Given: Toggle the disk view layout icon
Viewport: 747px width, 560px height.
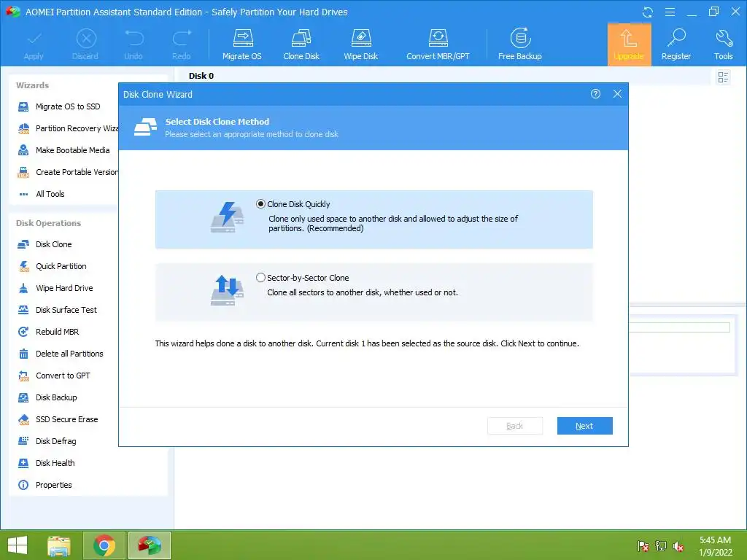Looking at the screenshot, I should [x=723, y=77].
